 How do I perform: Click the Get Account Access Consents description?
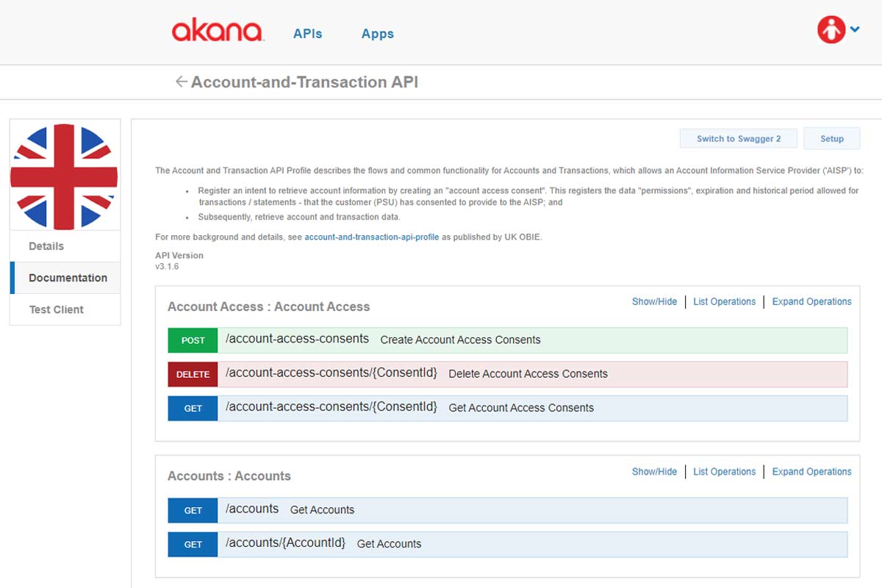521,407
